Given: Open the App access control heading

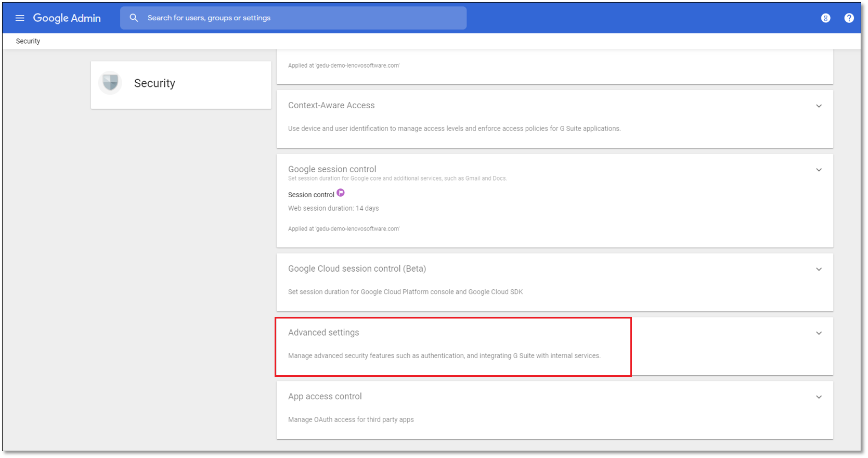Looking at the screenshot, I should coord(325,397).
